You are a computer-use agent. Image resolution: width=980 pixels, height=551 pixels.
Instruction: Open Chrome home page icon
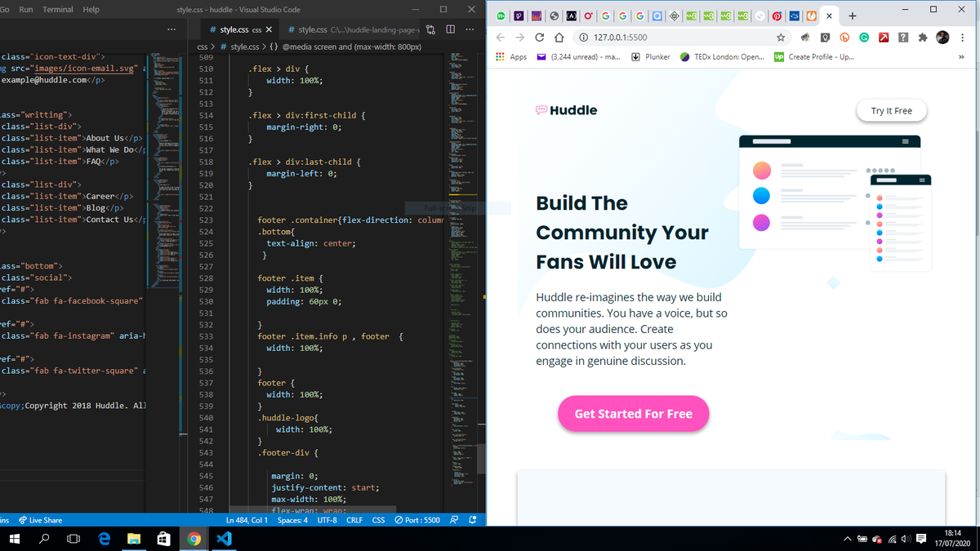tap(559, 37)
